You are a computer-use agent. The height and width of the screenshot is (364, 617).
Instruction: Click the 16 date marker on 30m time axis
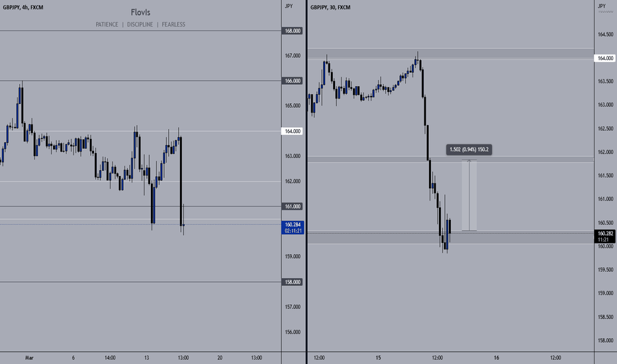point(497,357)
